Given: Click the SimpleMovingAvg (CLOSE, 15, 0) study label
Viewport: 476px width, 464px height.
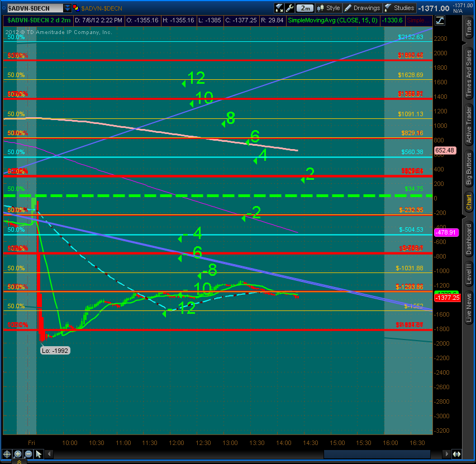Looking at the screenshot, I should tap(333, 20).
